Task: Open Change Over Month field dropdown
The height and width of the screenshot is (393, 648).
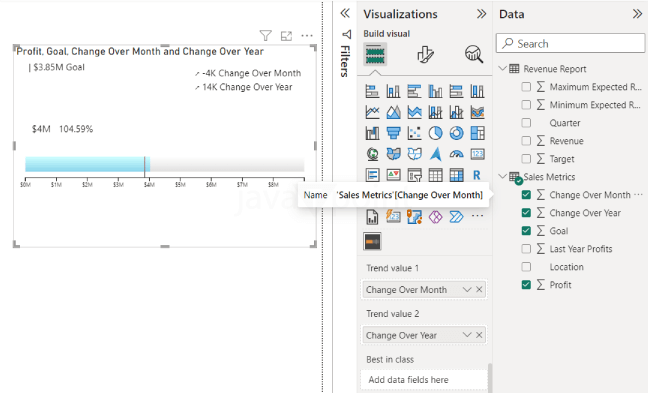Action: pyautogui.click(x=467, y=290)
